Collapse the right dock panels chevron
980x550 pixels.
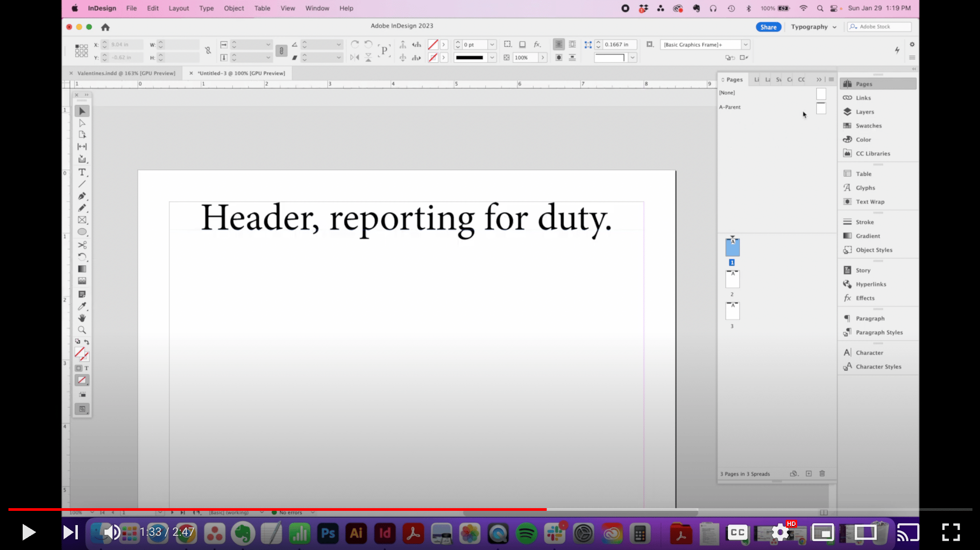point(914,69)
